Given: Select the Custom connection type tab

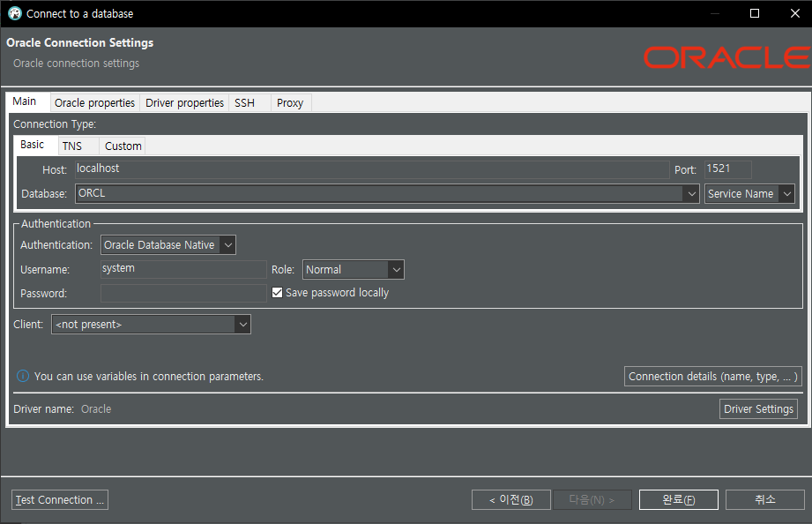Looking at the screenshot, I should click(123, 146).
